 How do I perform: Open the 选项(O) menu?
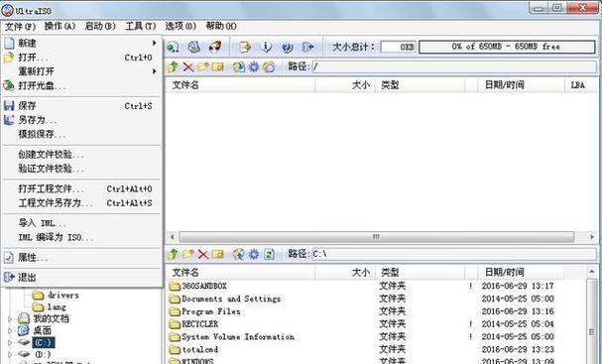pyautogui.click(x=181, y=26)
